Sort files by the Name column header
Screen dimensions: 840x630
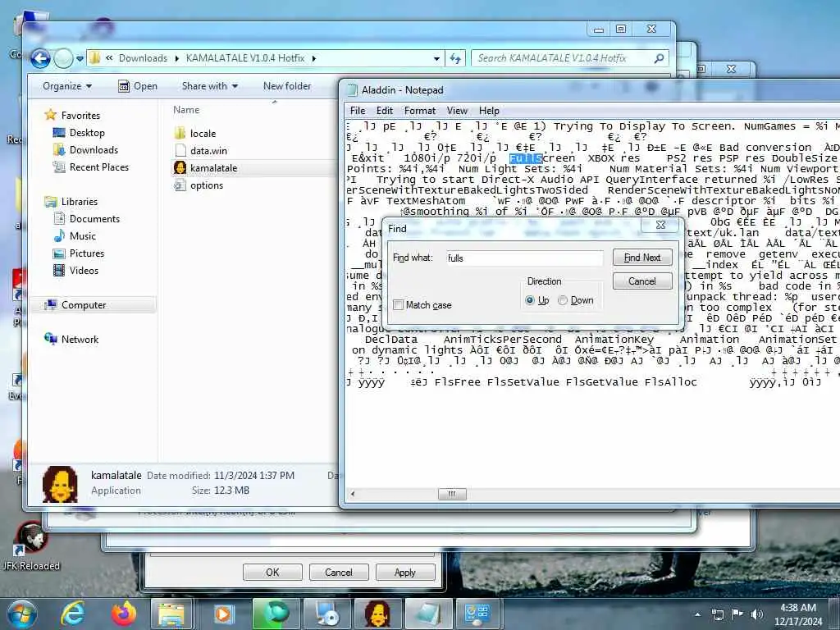[x=186, y=110]
